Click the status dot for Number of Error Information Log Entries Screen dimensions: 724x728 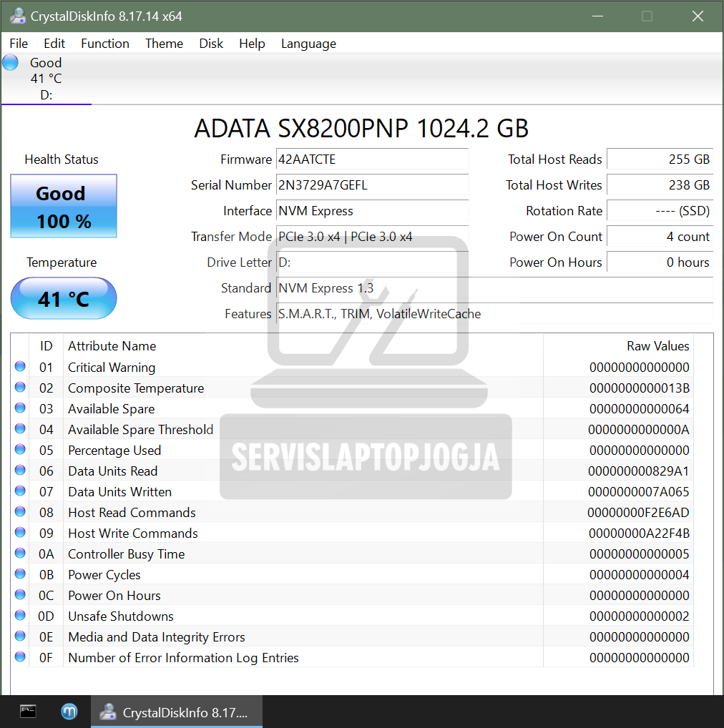click(20, 656)
